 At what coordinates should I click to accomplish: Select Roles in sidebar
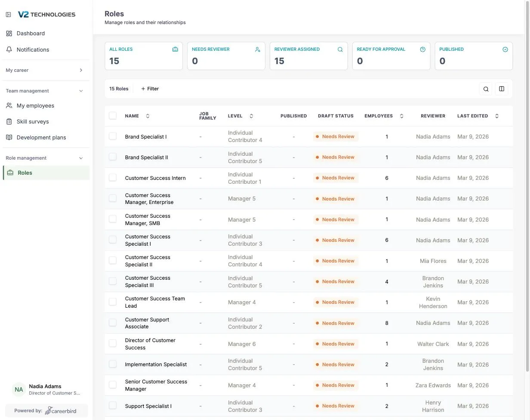point(46,173)
